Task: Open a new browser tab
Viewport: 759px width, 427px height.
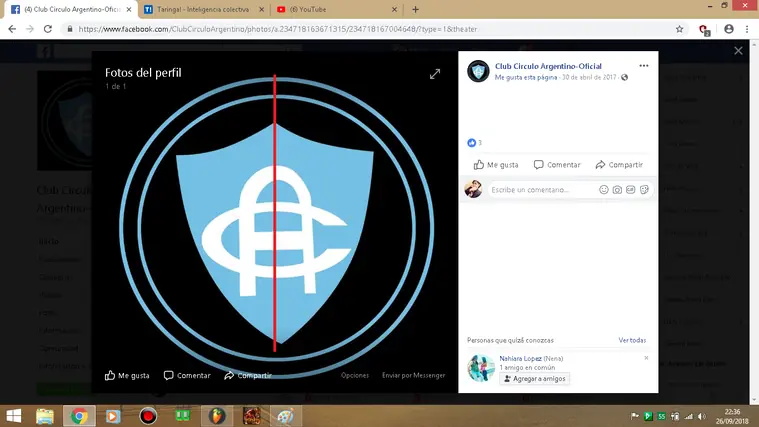Action: click(x=415, y=9)
